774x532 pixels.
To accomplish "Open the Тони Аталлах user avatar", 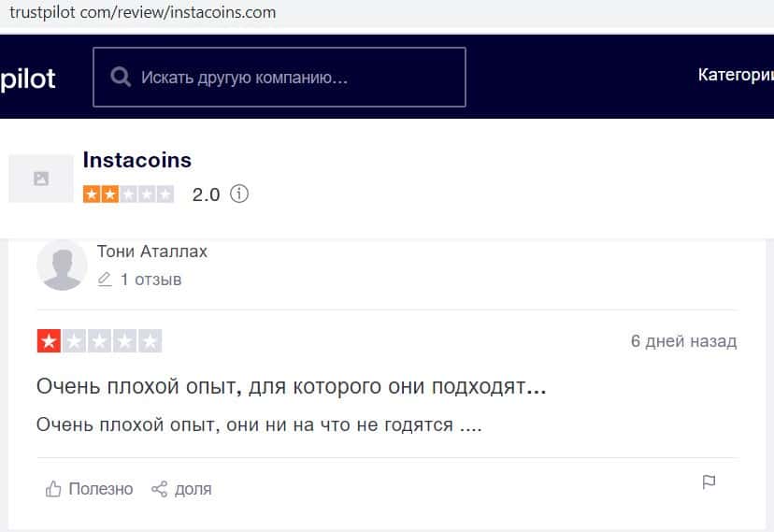I will tap(63, 265).
